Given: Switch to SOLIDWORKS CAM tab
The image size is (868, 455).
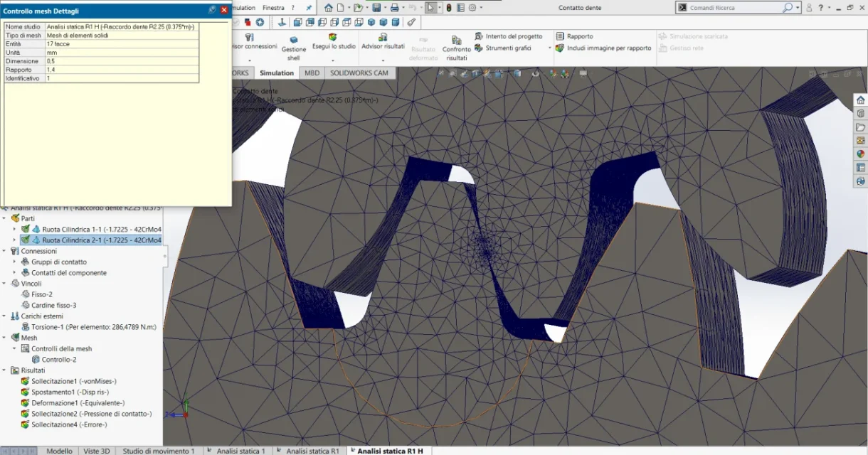Looking at the screenshot, I should 359,73.
